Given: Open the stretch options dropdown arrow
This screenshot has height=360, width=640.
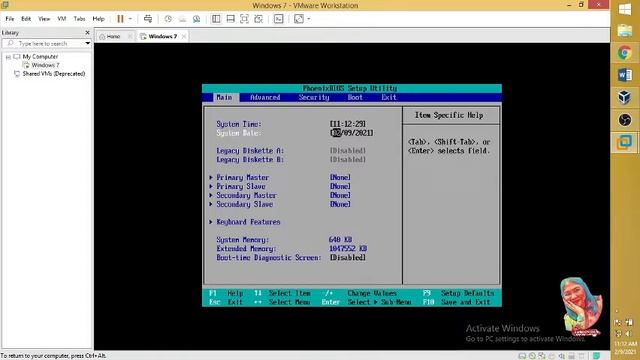Looking at the screenshot, I should pos(309,19).
